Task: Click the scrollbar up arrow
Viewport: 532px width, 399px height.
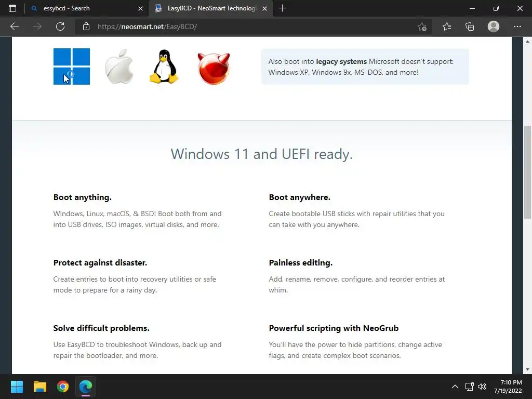Action: click(527, 42)
